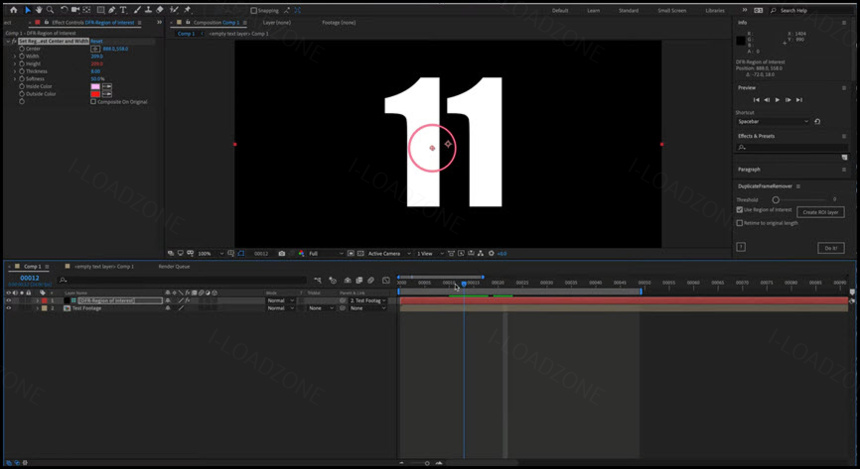Select the Pan Behind anchor point tool
Screen dimensions: 860x469
tap(87, 10)
